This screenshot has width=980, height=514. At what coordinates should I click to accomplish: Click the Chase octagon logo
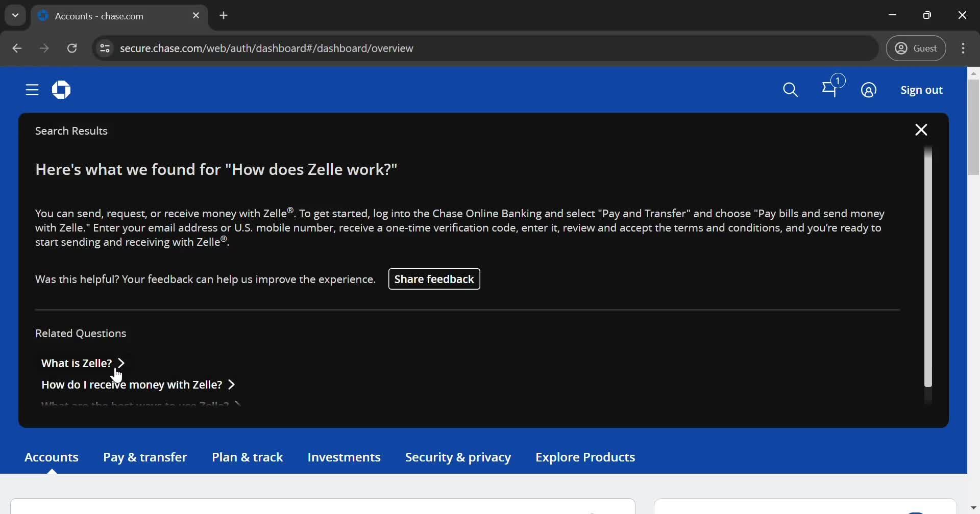click(61, 90)
